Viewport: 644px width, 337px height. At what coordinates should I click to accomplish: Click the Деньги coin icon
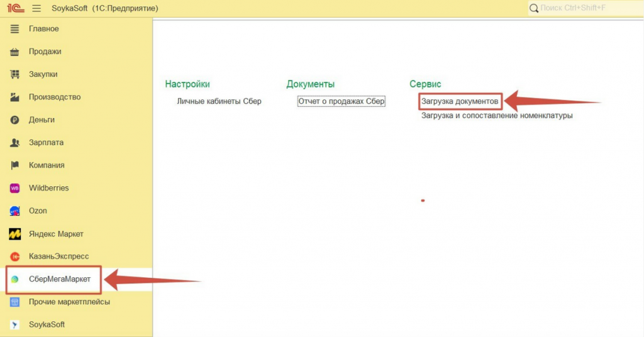tap(15, 120)
